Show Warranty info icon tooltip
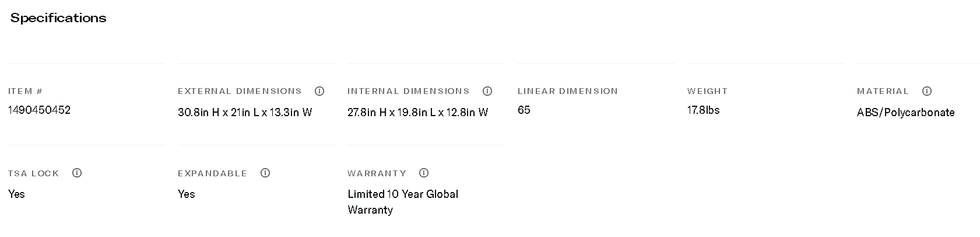The image size is (980, 237). (424, 173)
